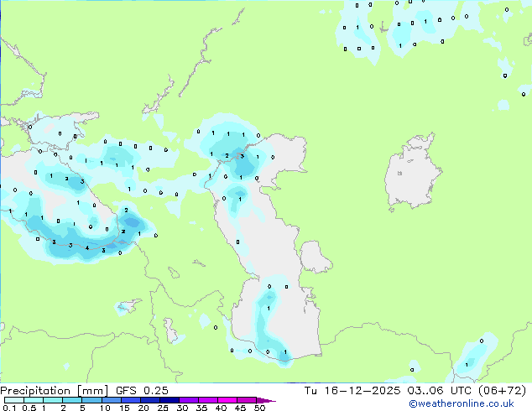
Task: Click the legend label '50'
Action: [259, 408]
